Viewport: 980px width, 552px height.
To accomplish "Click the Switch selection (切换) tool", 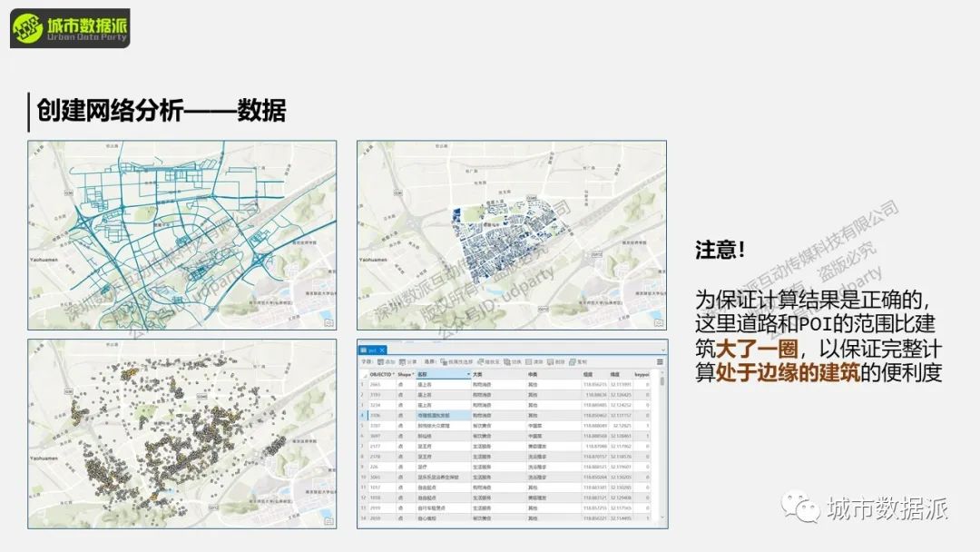I will tap(513, 362).
